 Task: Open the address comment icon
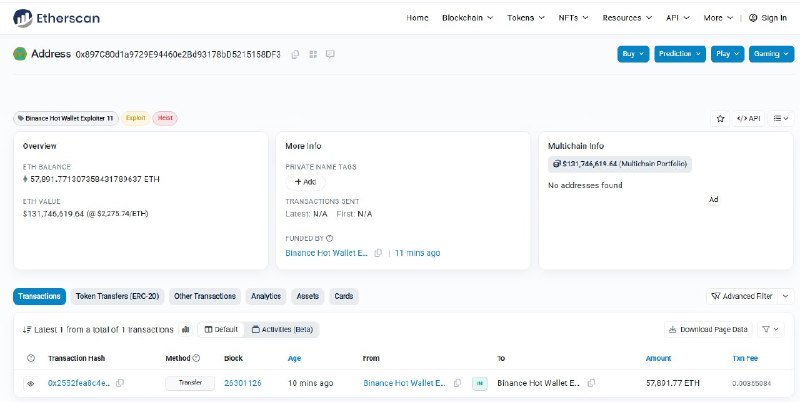(x=330, y=54)
